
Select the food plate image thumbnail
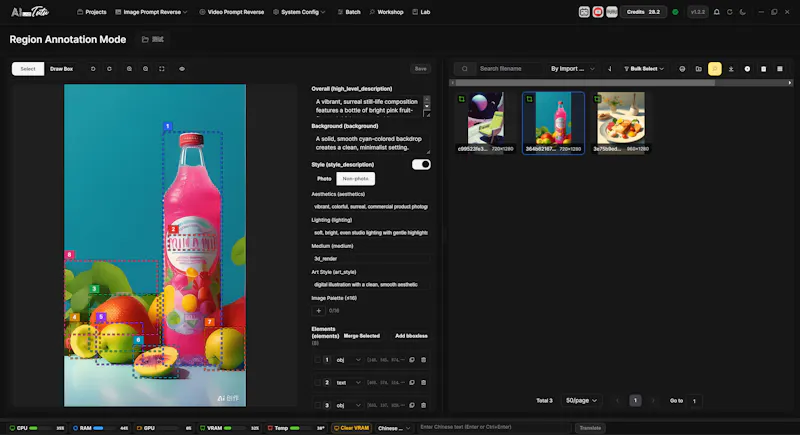point(621,122)
